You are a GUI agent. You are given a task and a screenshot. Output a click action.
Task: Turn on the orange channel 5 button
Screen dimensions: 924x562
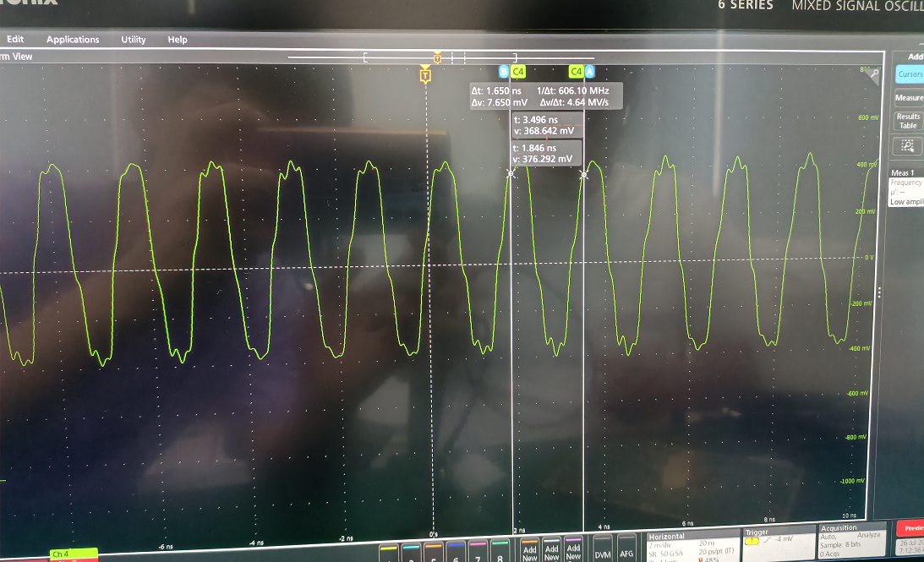[x=433, y=553]
